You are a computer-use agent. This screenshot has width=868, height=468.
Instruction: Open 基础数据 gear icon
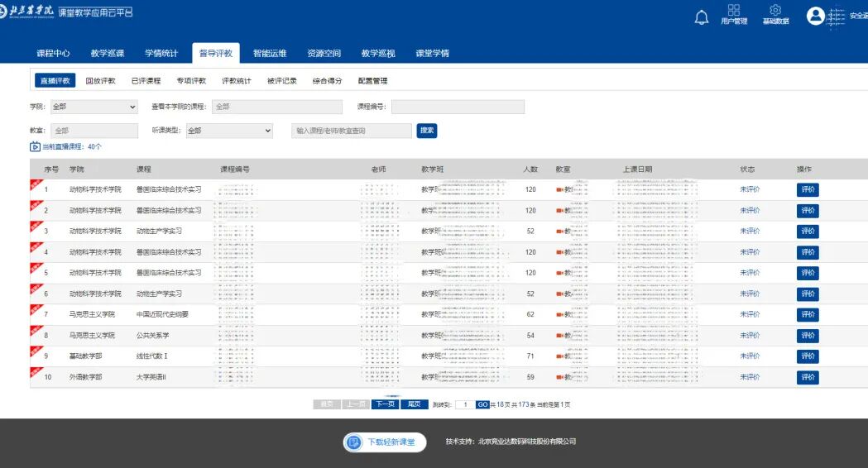pos(775,10)
